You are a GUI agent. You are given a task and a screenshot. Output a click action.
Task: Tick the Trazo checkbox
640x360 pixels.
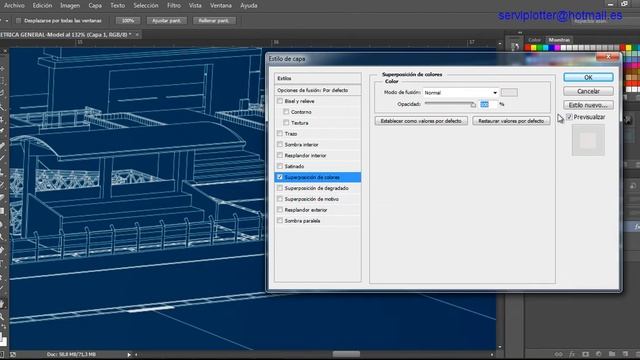[x=280, y=133]
